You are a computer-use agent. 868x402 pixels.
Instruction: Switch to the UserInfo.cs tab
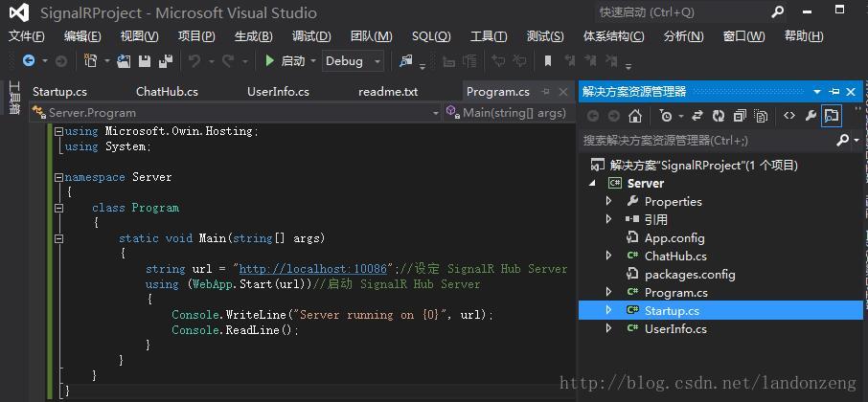[x=278, y=92]
